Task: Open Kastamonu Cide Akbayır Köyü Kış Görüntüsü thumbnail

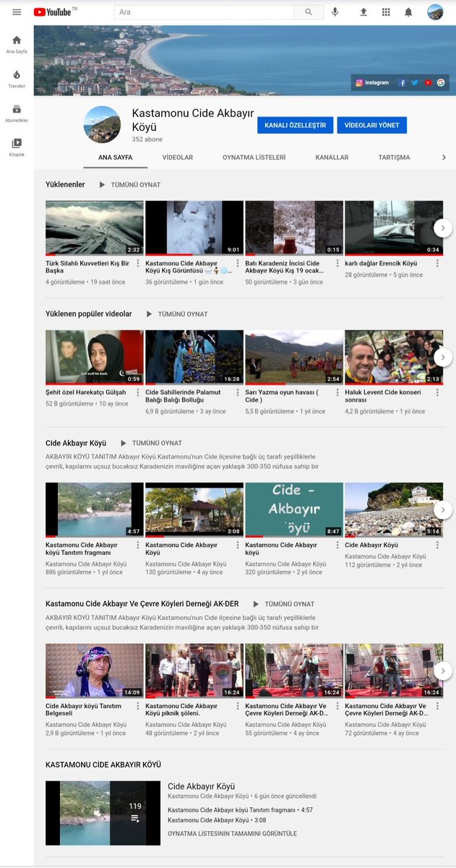Action: click(x=194, y=228)
